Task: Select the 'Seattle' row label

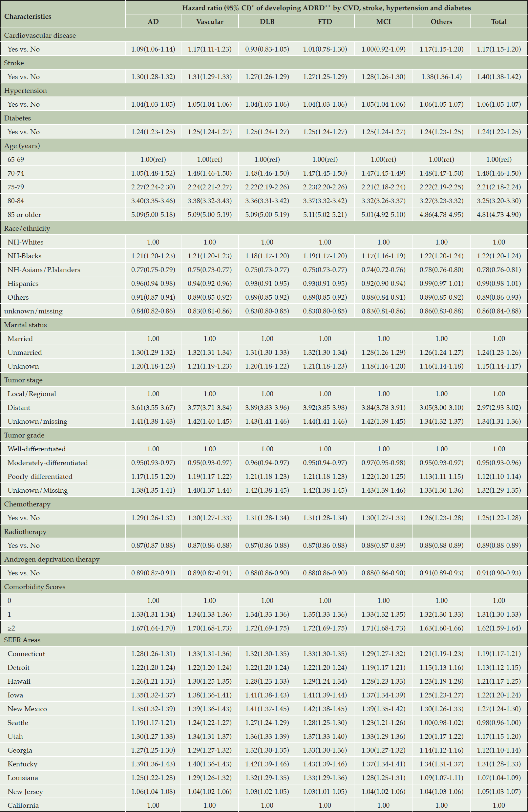Action: pos(18,723)
